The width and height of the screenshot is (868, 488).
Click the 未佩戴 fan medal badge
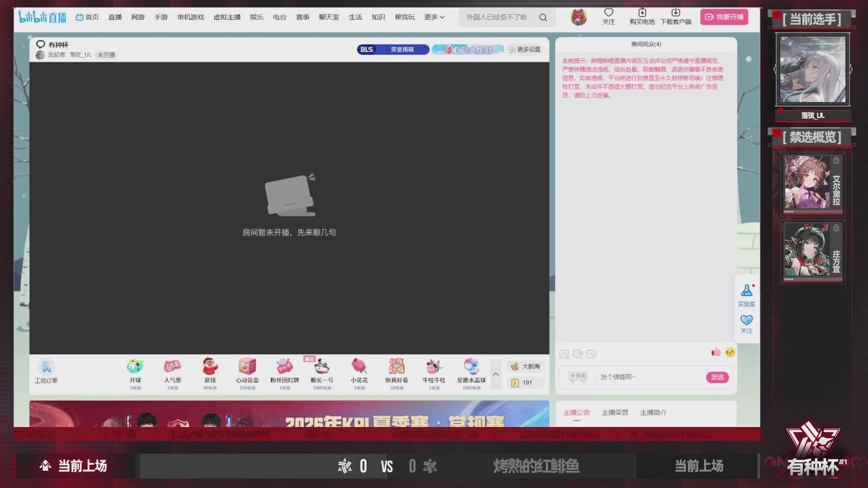[578, 376]
